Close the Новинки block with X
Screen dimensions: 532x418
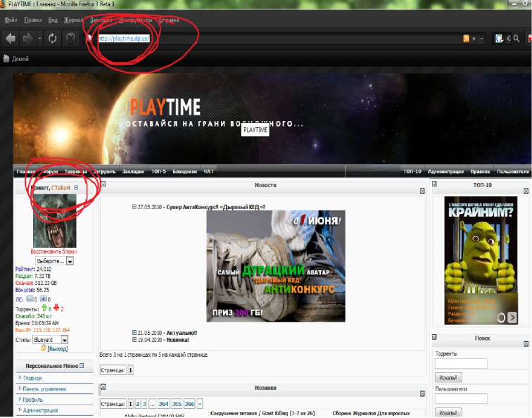pos(422,393)
